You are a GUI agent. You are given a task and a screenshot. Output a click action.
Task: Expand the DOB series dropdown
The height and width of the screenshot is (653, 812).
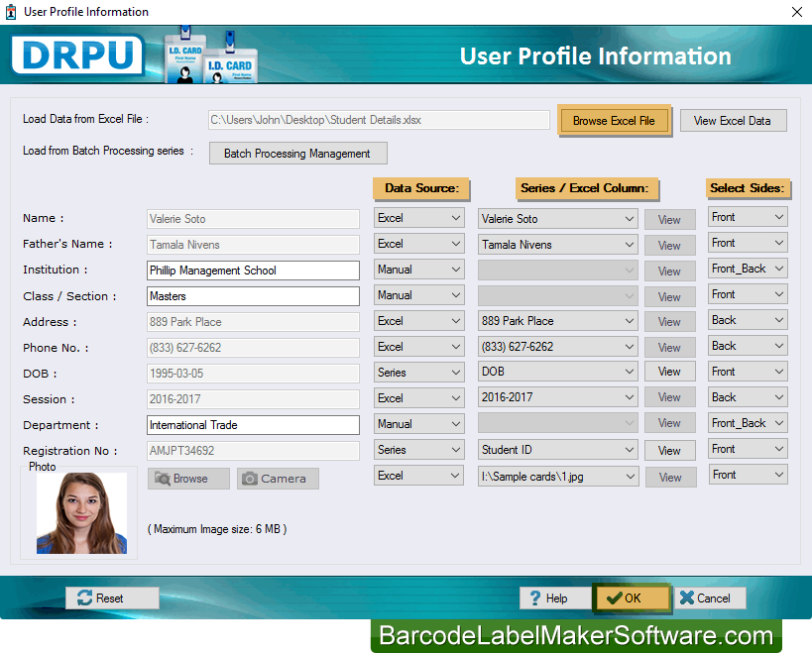tap(558, 372)
